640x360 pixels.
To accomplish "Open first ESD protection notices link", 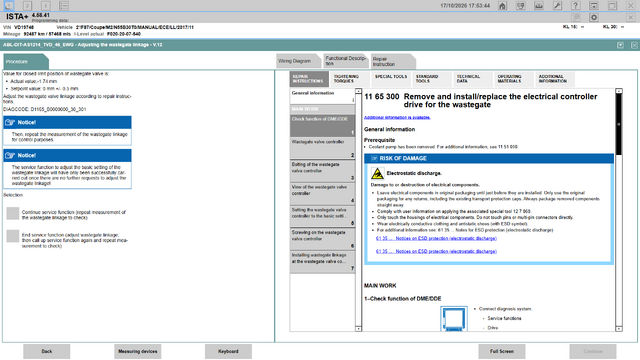I will coord(436,238).
